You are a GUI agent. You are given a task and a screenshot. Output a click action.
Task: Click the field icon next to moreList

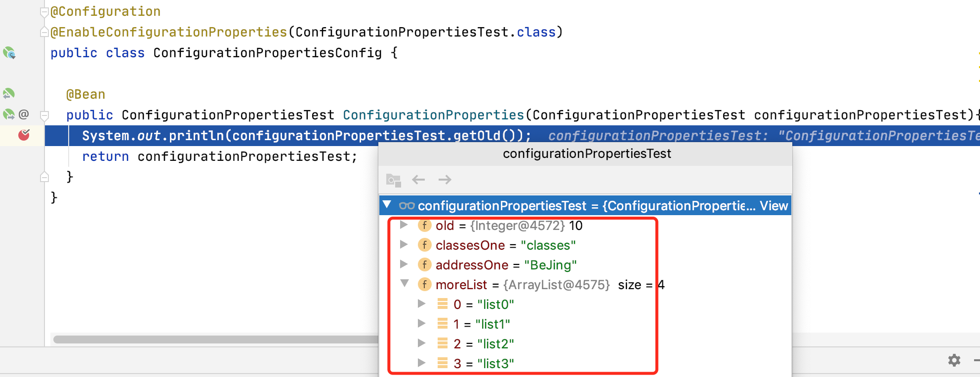tap(424, 285)
